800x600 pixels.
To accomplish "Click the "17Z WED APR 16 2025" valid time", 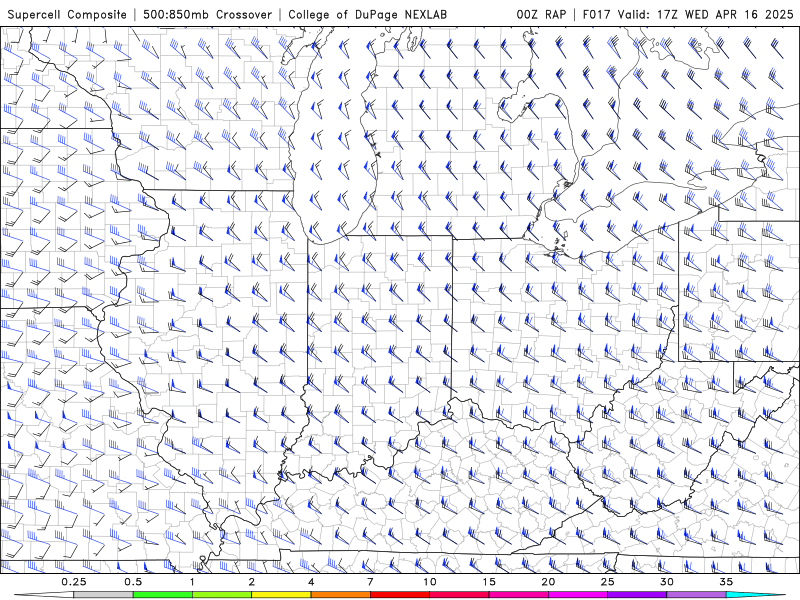I will pyautogui.click(x=725, y=14).
